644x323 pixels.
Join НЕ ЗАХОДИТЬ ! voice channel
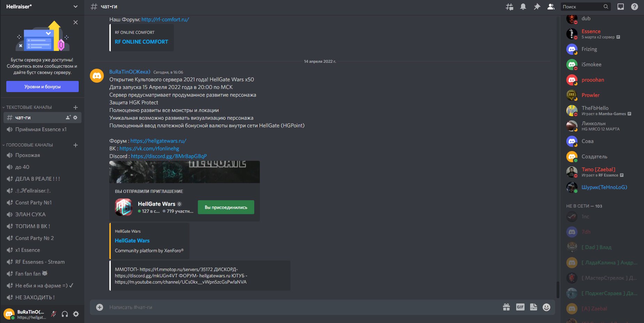(42, 298)
